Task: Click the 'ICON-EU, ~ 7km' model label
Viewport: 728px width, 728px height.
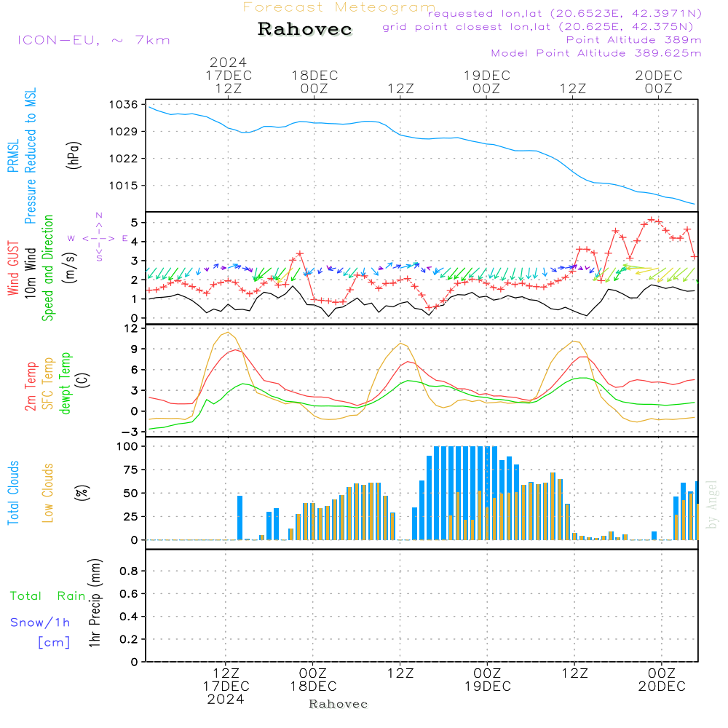Action: pos(94,40)
